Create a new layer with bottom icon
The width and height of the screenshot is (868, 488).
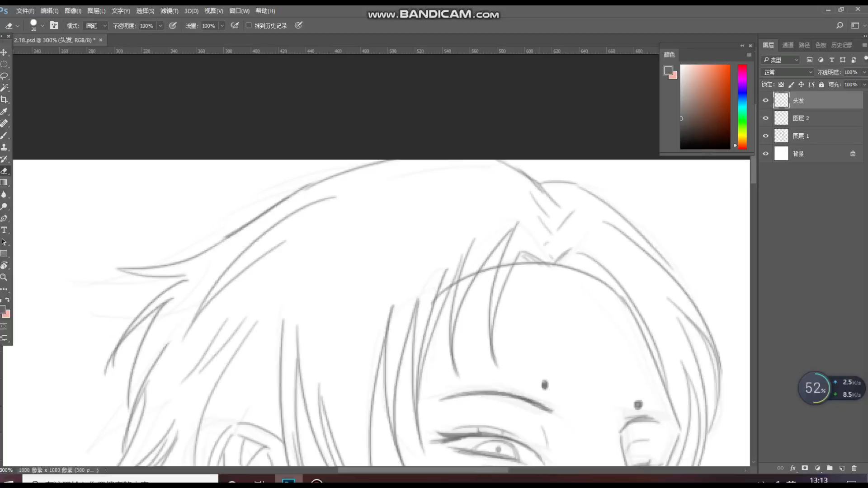(842, 468)
